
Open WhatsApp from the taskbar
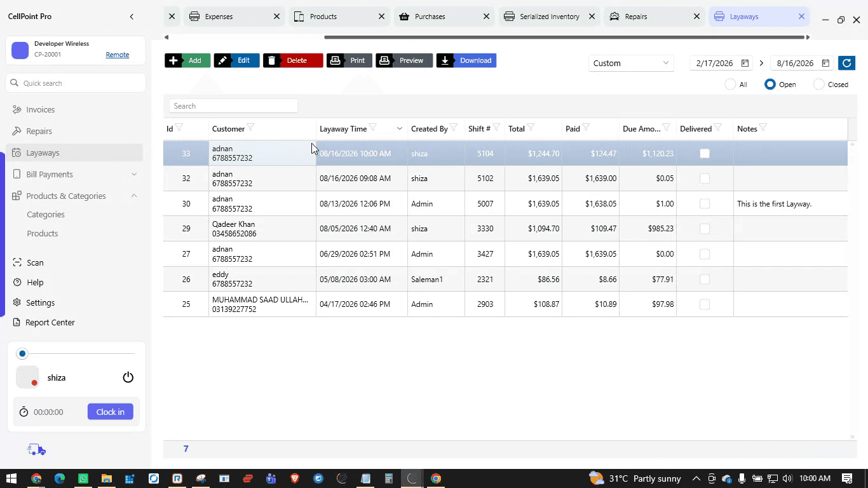(83, 478)
